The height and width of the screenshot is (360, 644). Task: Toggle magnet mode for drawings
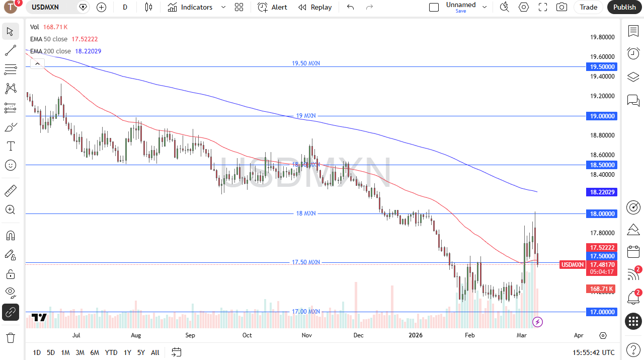click(10, 236)
